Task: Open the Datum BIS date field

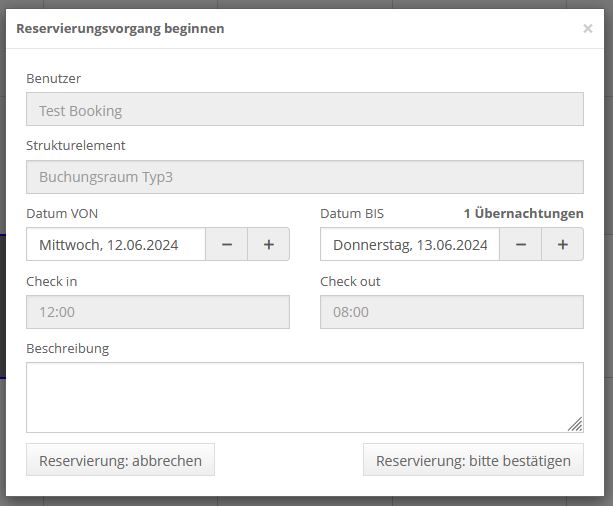Action: pos(410,245)
